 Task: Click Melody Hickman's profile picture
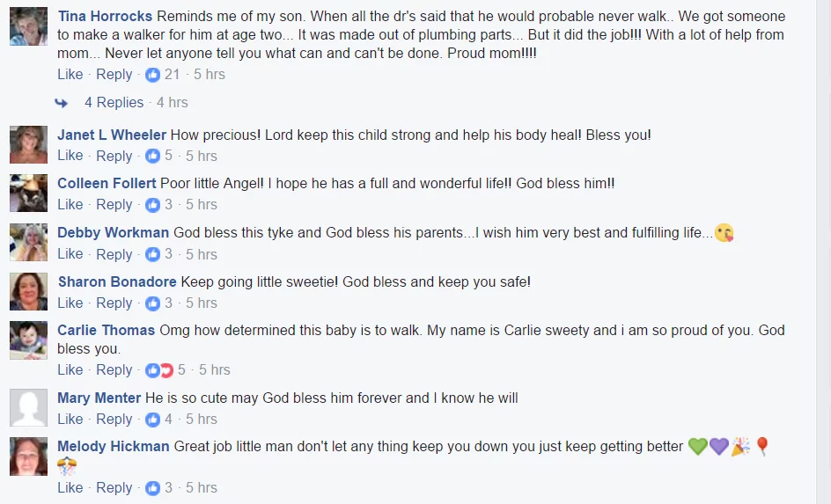[29, 457]
